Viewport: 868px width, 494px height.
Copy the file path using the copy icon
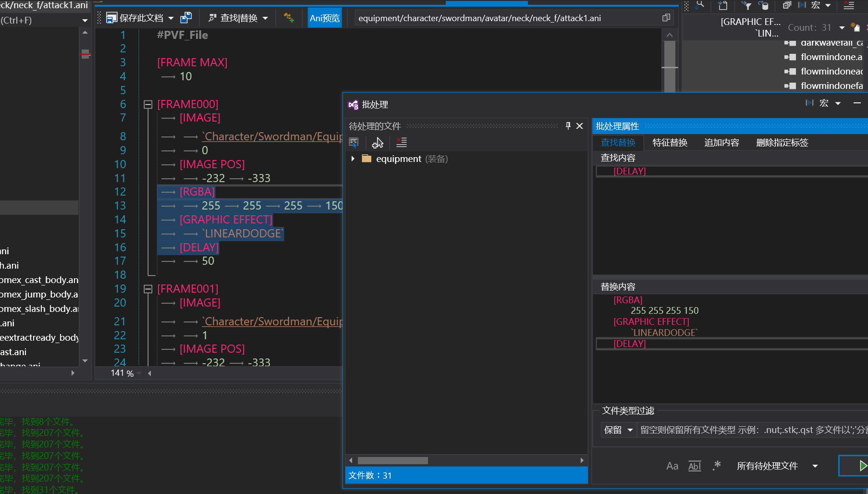point(666,18)
